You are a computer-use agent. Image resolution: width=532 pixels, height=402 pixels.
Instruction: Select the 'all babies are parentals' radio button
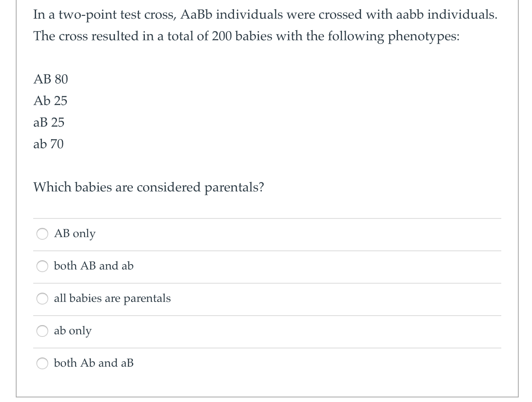tap(42, 298)
